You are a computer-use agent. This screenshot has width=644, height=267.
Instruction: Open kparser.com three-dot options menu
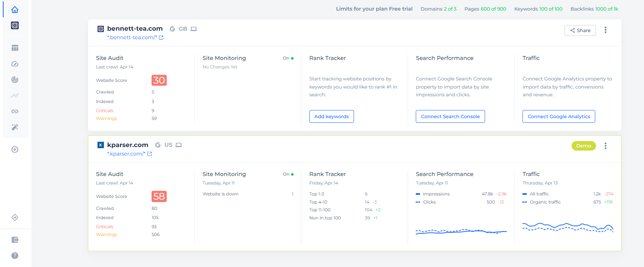pyautogui.click(x=605, y=146)
